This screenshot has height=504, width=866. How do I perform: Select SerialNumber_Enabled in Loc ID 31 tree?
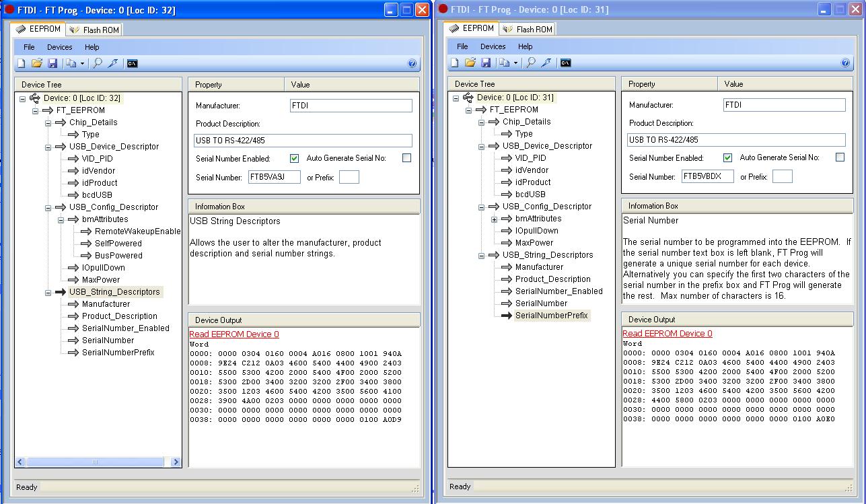559,291
